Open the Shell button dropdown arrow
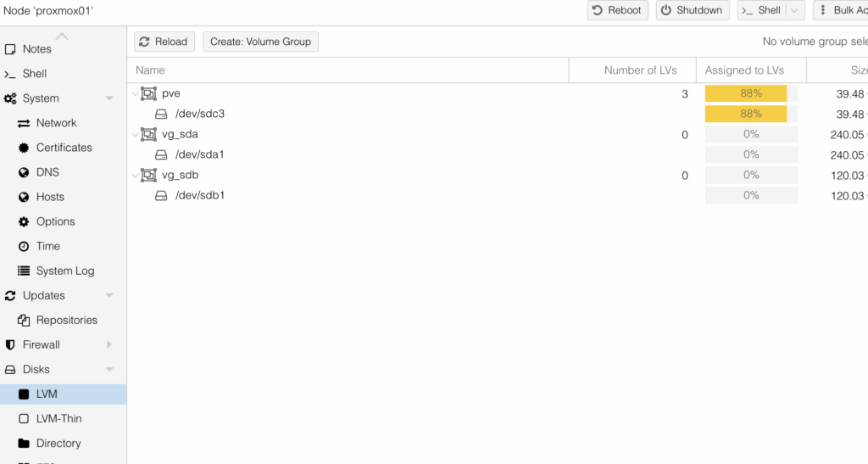This screenshot has height=464, width=868. point(794,10)
